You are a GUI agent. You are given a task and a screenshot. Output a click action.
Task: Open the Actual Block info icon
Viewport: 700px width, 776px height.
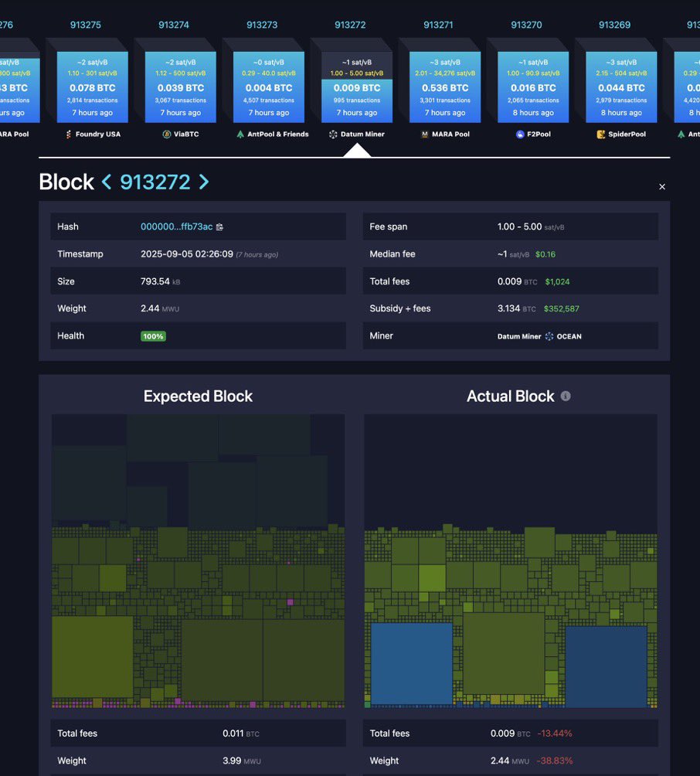[x=566, y=396]
